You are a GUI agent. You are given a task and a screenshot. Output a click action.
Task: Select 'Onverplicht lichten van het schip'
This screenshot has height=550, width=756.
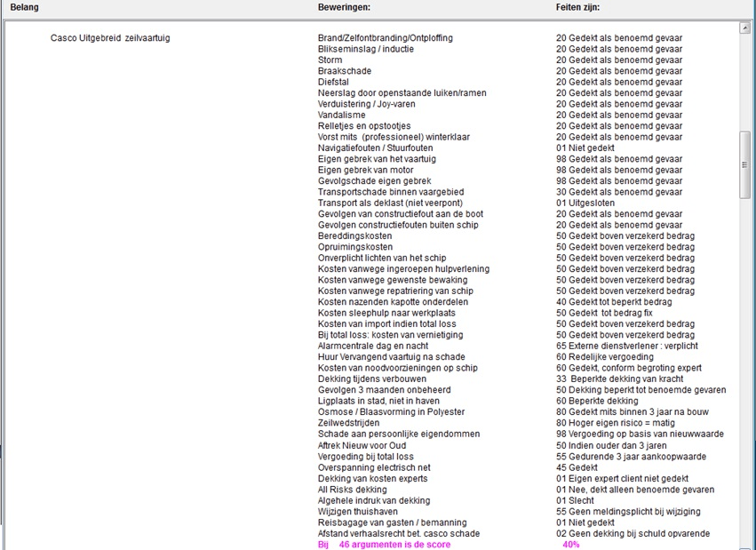(x=382, y=259)
